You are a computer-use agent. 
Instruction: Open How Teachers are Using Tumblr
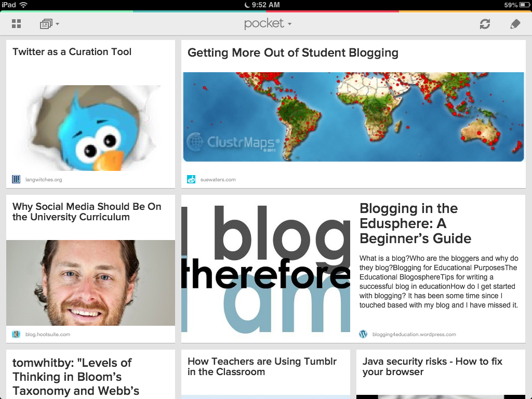click(x=262, y=366)
